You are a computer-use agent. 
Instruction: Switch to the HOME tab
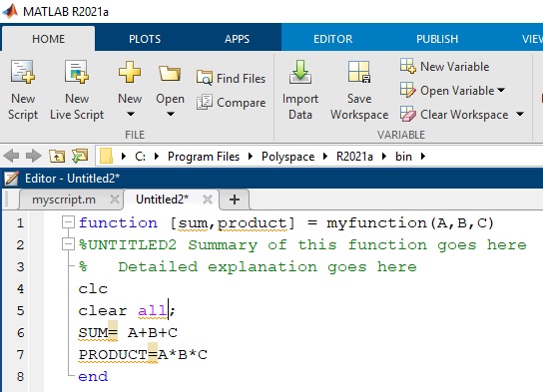(x=48, y=39)
